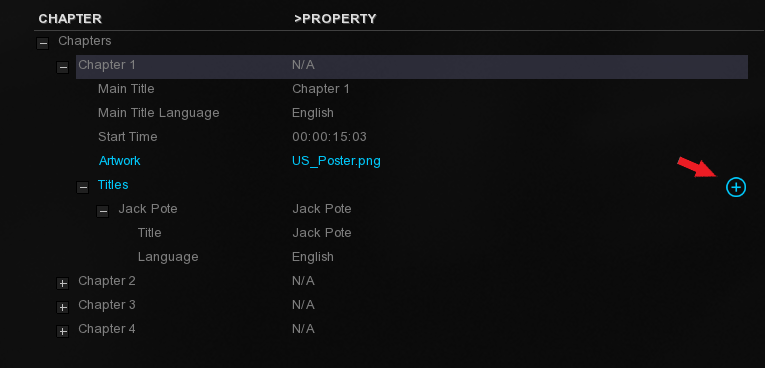Click the CHAPTER column header
The height and width of the screenshot is (368, 765).
pos(70,19)
